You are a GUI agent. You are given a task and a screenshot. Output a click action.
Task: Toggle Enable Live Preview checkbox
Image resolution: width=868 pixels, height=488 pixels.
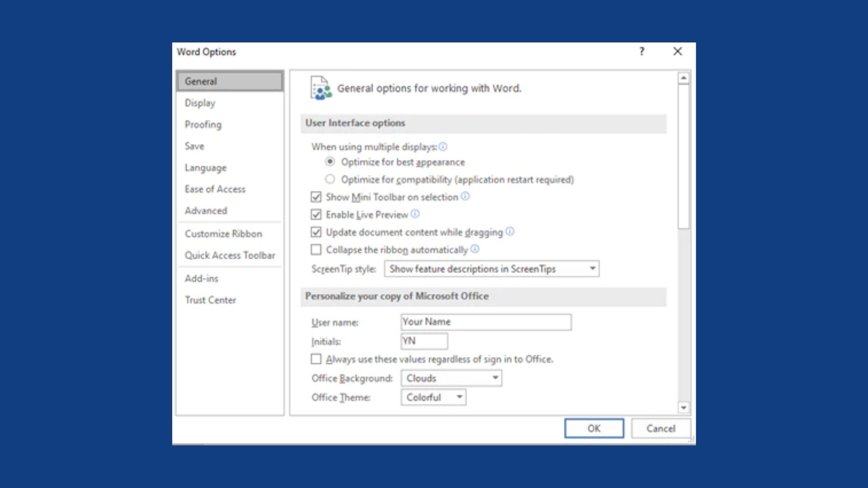(x=316, y=215)
